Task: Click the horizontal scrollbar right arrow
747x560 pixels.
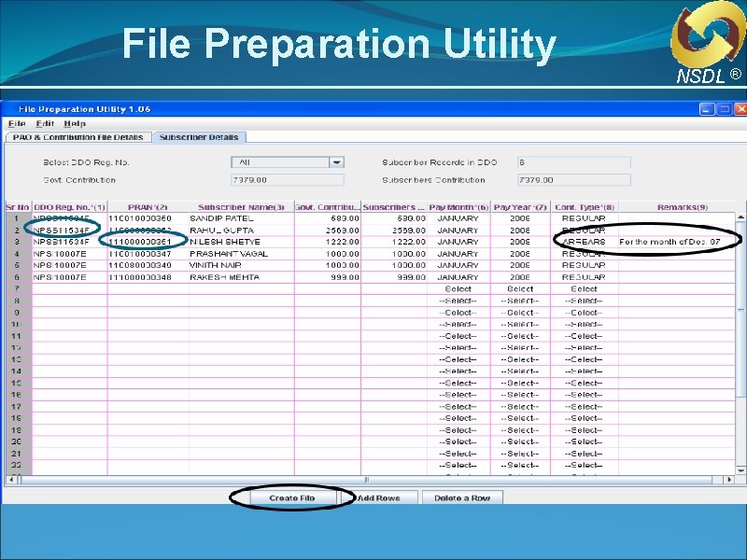Action: (729, 480)
